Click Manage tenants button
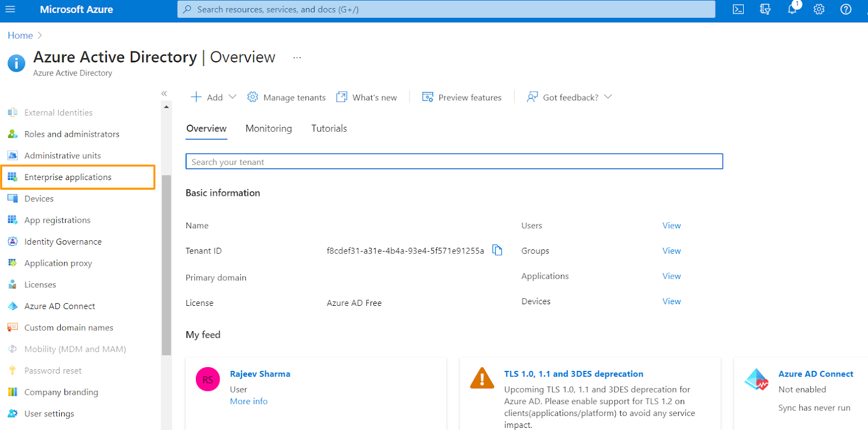 tap(286, 97)
